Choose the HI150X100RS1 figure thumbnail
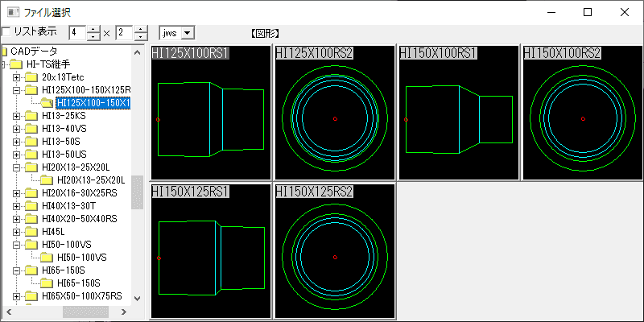The width and height of the screenshot is (644, 322). (459, 113)
